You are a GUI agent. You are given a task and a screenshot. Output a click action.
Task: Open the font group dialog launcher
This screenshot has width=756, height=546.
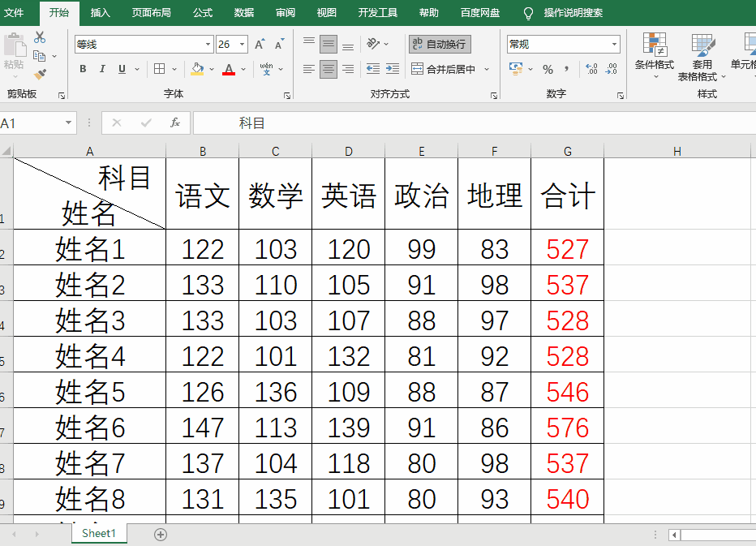click(x=287, y=96)
